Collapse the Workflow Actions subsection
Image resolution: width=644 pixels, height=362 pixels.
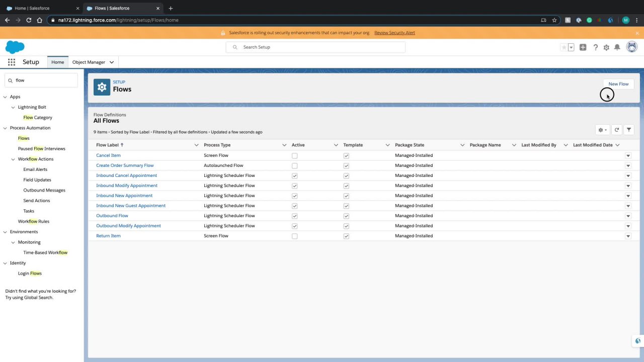click(x=13, y=159)
